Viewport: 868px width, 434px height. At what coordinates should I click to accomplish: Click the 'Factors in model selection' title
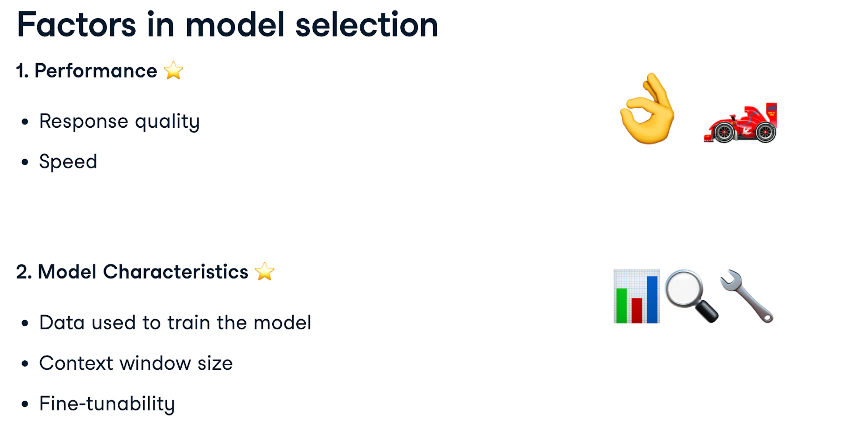[x=227, y=24]
